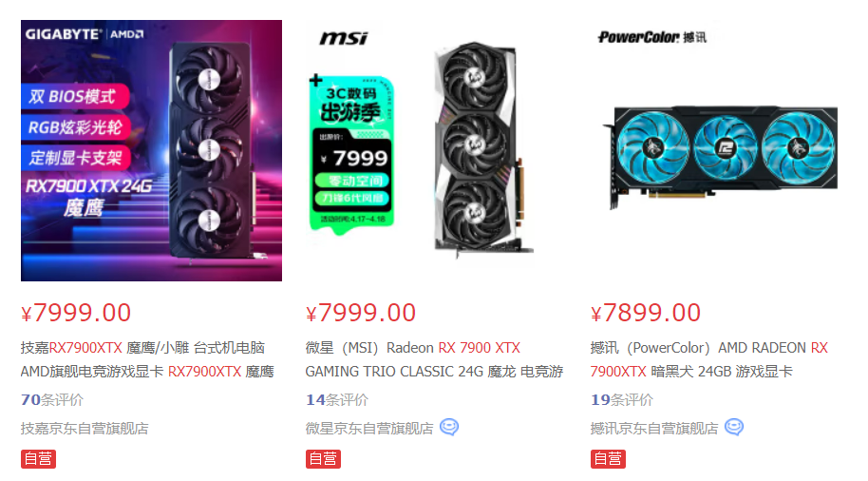Open the 技嘉RX7900XTX 魔鹰/小雕 product title link
The image size is (868, 481).
coord(147,359)
